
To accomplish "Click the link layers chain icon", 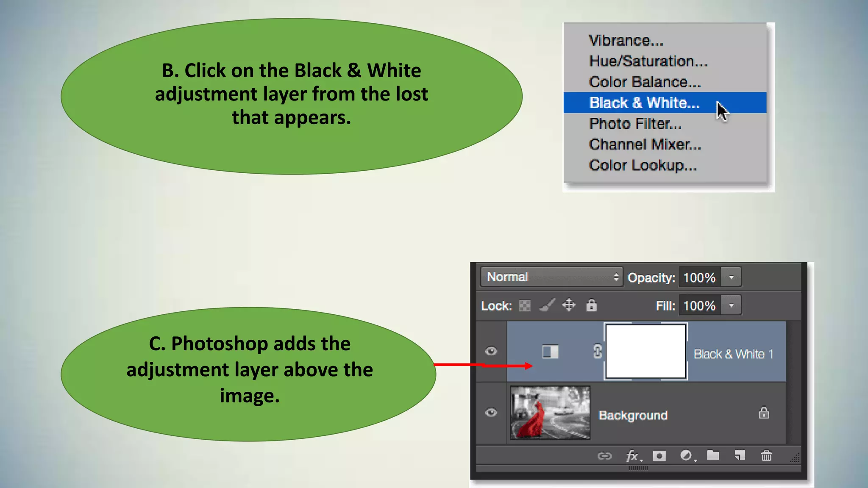I will 604,456.
